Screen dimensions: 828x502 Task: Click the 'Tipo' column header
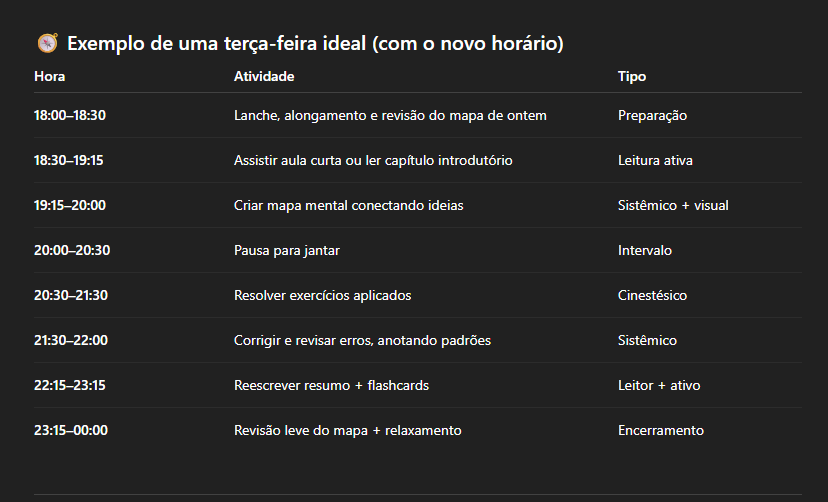coord(632,77)
